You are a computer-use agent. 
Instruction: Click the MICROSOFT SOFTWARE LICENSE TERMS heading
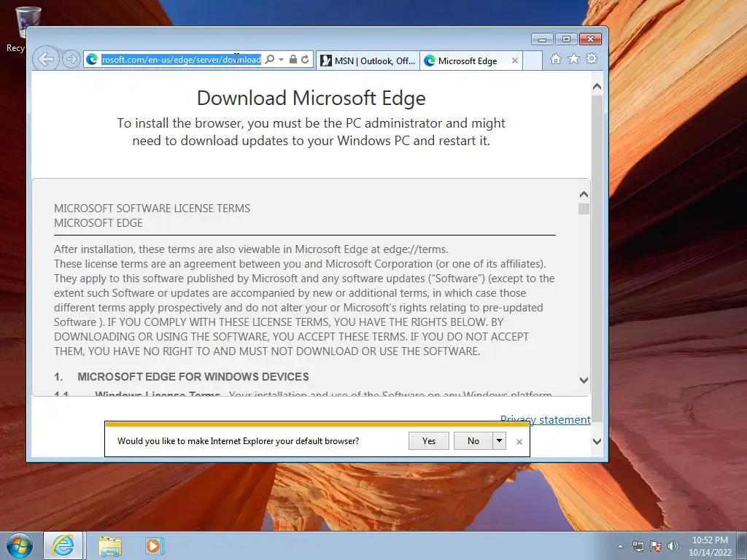tap(152, 209)
